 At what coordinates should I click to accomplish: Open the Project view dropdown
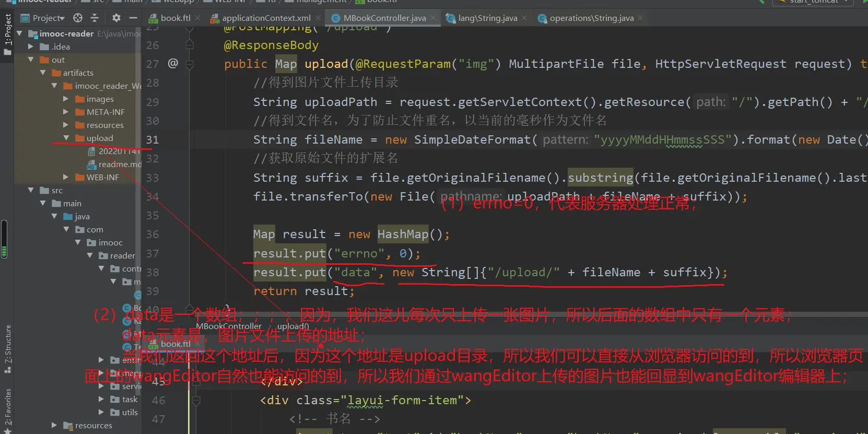pyautogui.click(x=48, y=18)
